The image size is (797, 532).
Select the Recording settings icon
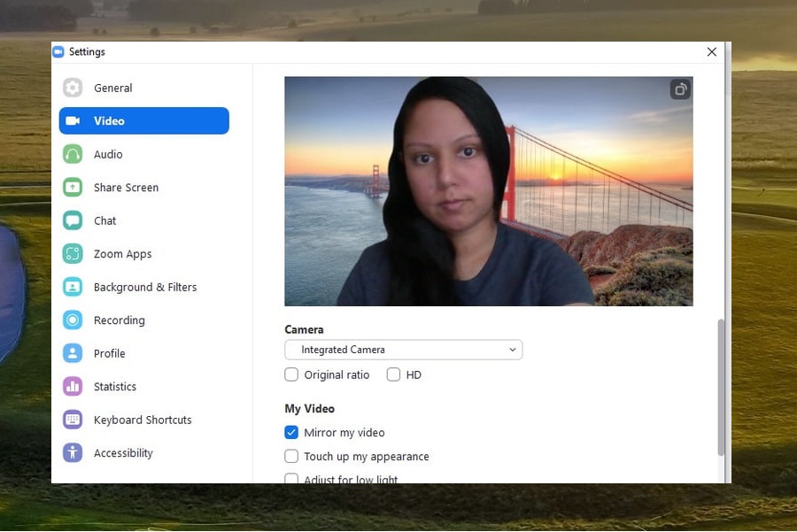pyautogui.click(x=72, y=320)
